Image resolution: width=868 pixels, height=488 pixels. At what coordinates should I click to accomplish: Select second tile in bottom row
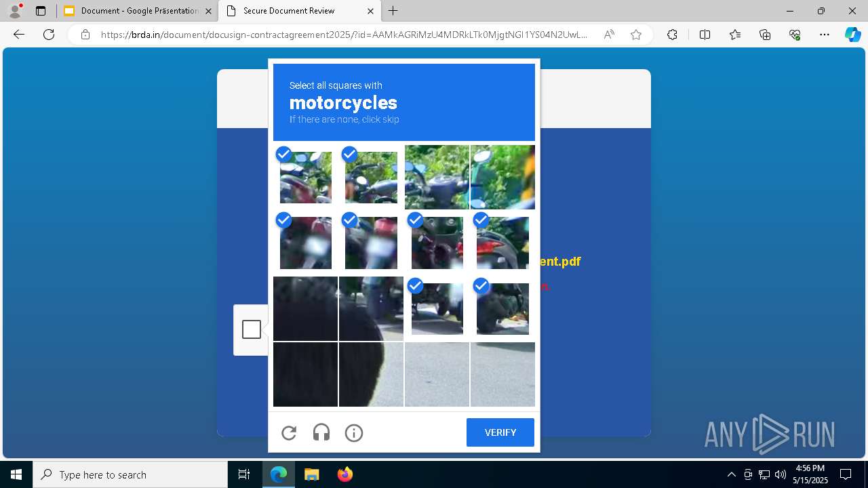(x=371, y=374)
